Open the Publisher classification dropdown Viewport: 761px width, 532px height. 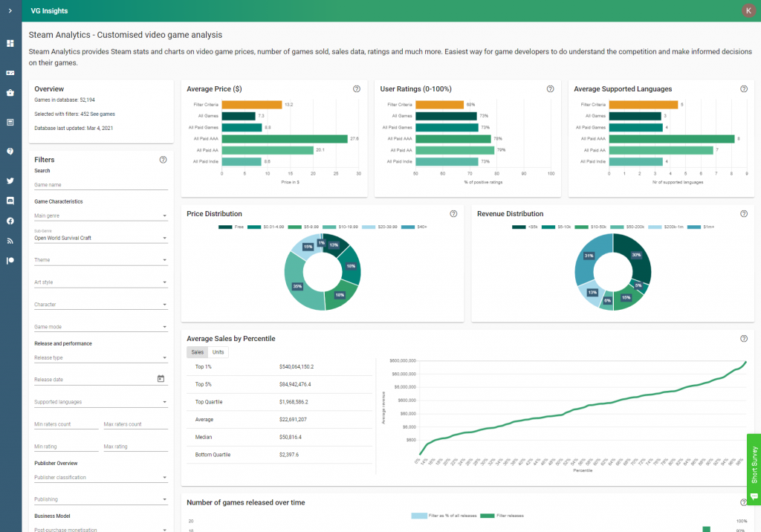(101, 477)
